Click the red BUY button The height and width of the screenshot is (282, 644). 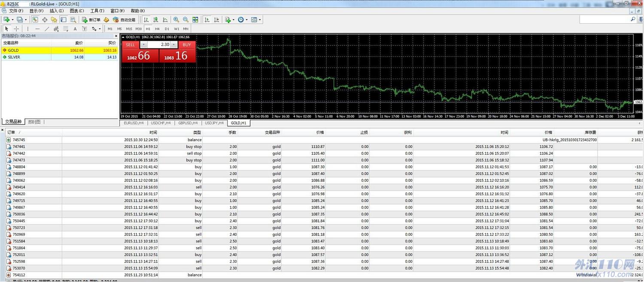(x=187, y=45)
